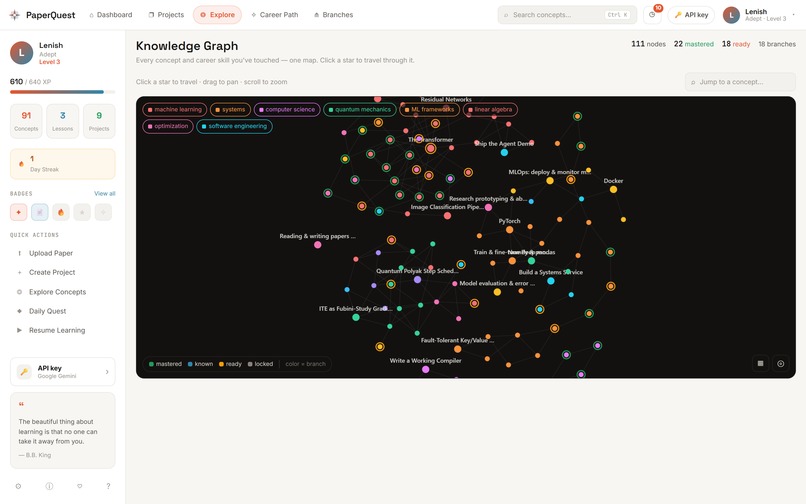806x504 pixels.
Task: Click the Resume Learning quick action
Action: pyautogui.click(x=63, y=330)
